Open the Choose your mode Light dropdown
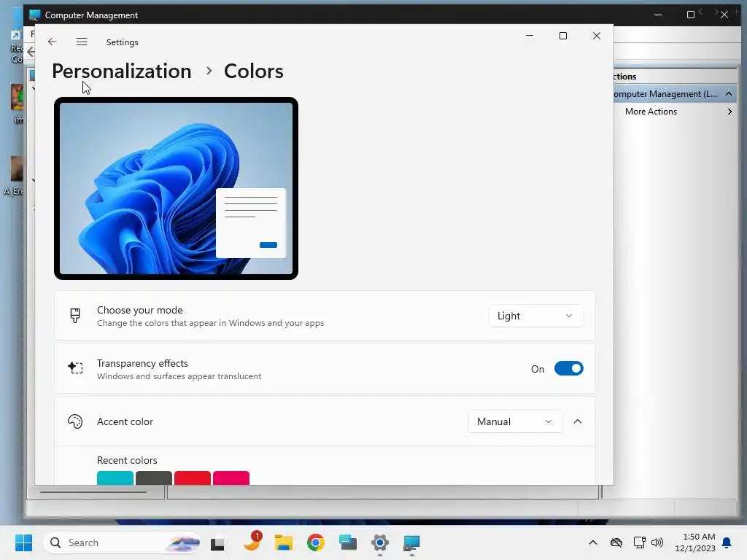Viewport: 747px width, 560px height. pyautogui.click(x=535, y=316)
